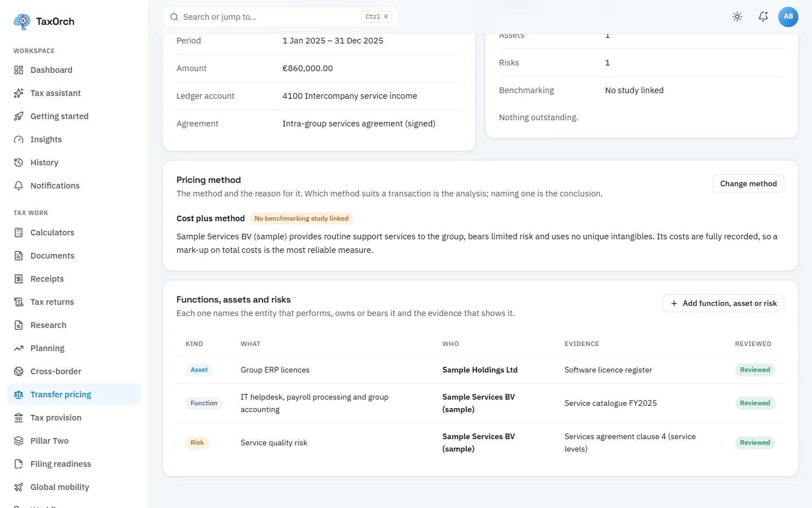Click Sample Holdings Ltd in Who column
Image resolution: width=812 pixels, height=508 pixels.
click(480, 370)
